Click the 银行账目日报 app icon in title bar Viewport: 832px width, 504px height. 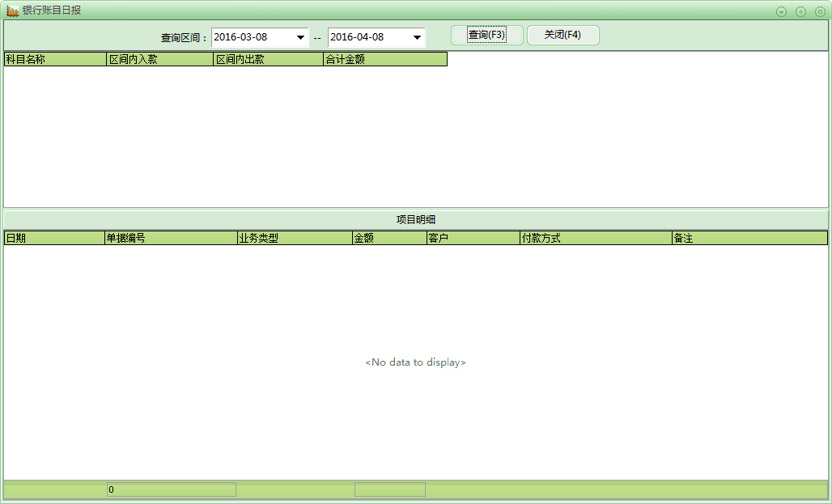(13, 11)
